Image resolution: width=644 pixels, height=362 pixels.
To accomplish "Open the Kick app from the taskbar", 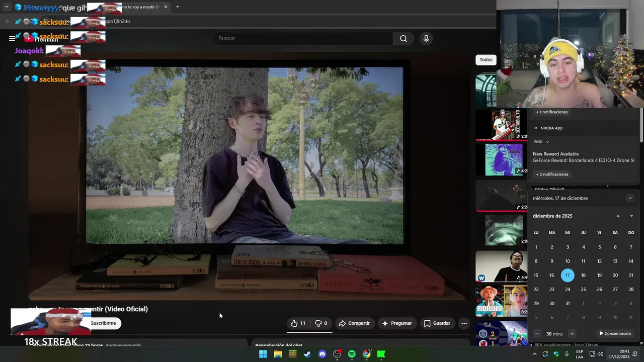I will (x=381, y=354).
